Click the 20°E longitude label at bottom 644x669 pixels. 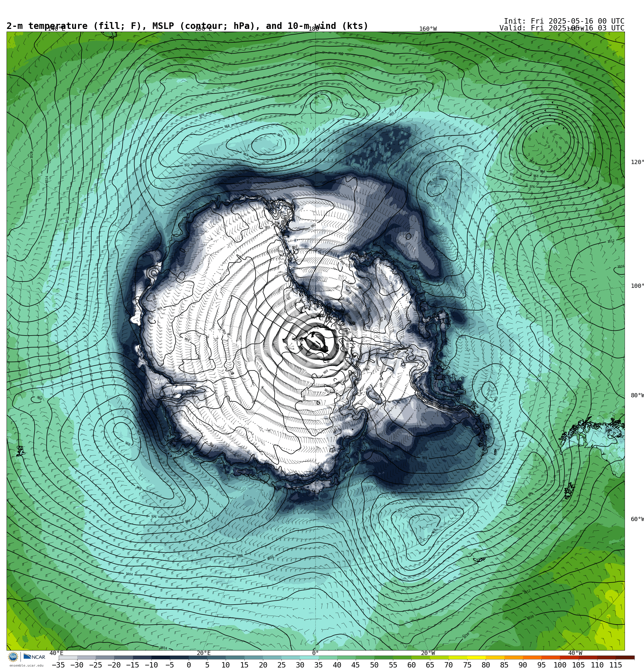[204, 653]
